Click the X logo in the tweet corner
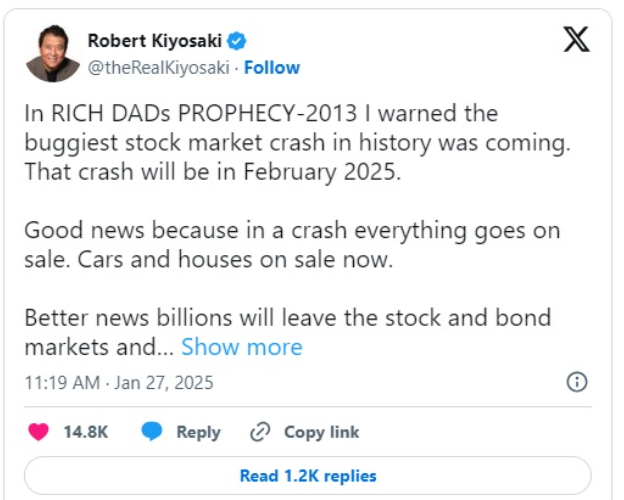Viewport: 624px width, 500px height. (x=577, y=39)
